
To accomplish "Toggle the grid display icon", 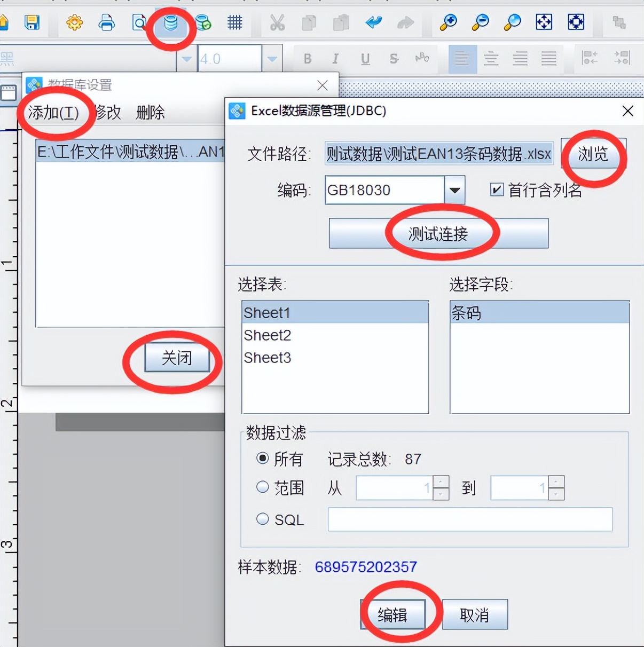I will pos(235,22).
